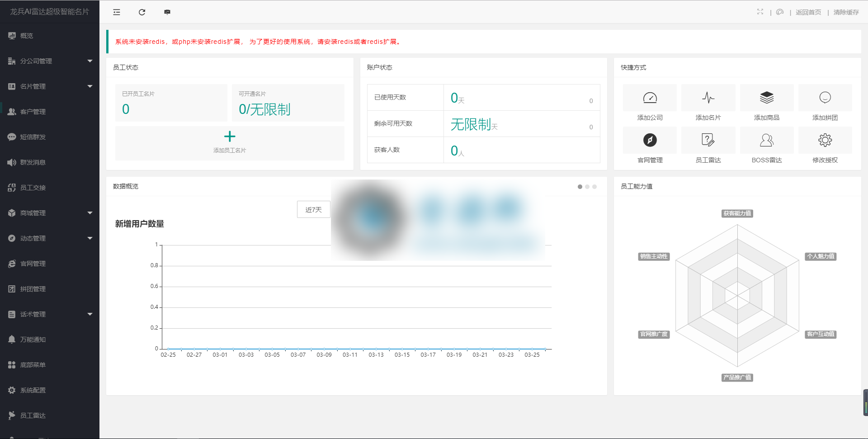868x439 pixels.
Task: Open 员工雷达 shortcut icon
Action: coord(708,140)
